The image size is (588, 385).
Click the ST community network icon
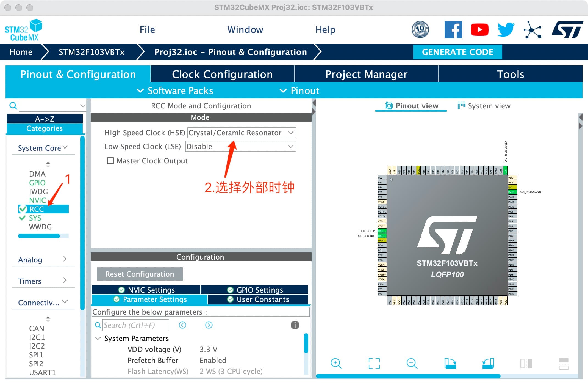[x=532, y=30]
